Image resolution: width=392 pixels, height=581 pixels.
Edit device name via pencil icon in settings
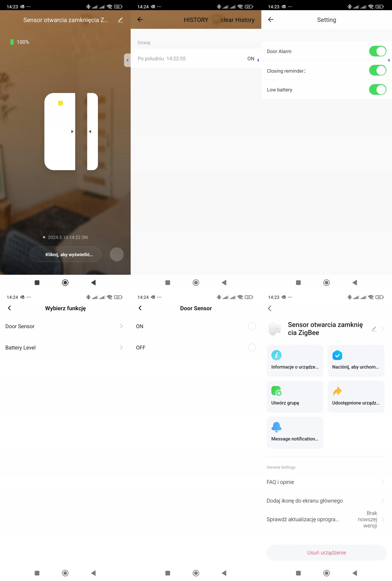pos(374,329)
